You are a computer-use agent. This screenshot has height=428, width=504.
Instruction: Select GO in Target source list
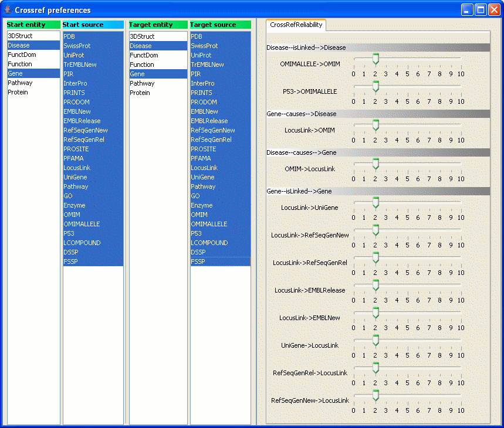[x=221, y=196]
